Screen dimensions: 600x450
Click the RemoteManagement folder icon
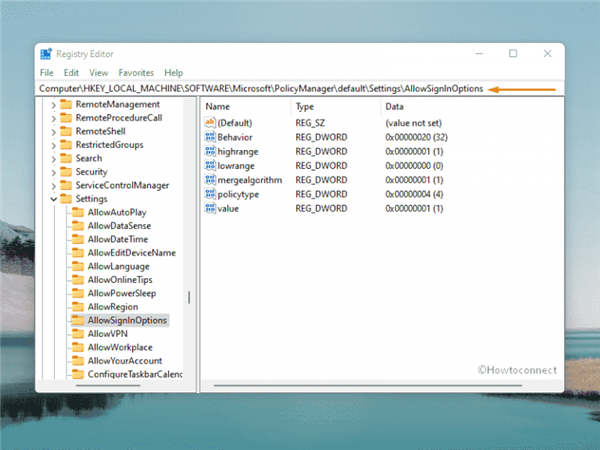pos(66,104)
